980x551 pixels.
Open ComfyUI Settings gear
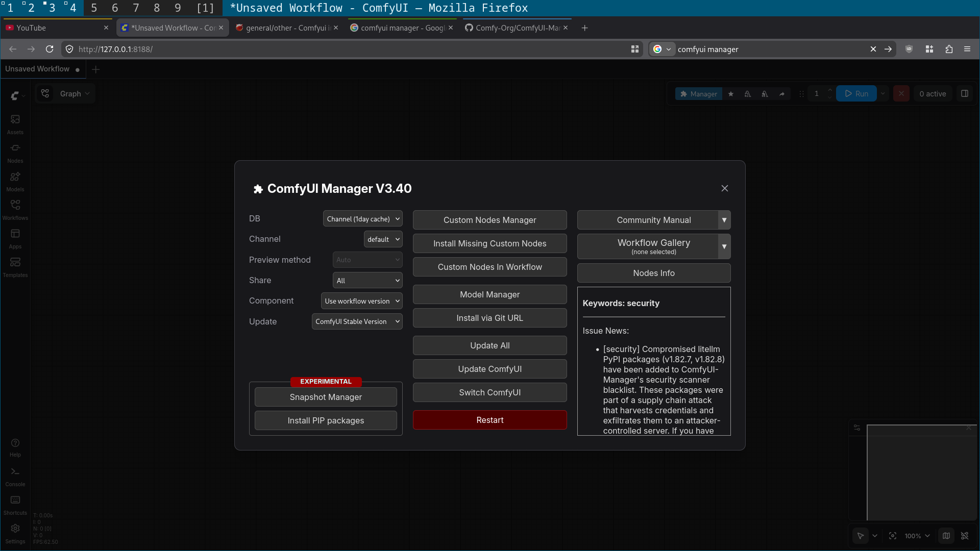click(15, 534)
